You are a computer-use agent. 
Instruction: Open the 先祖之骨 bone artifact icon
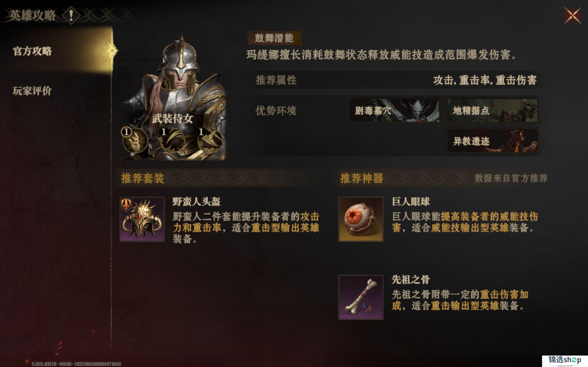[x=361, y=297]
